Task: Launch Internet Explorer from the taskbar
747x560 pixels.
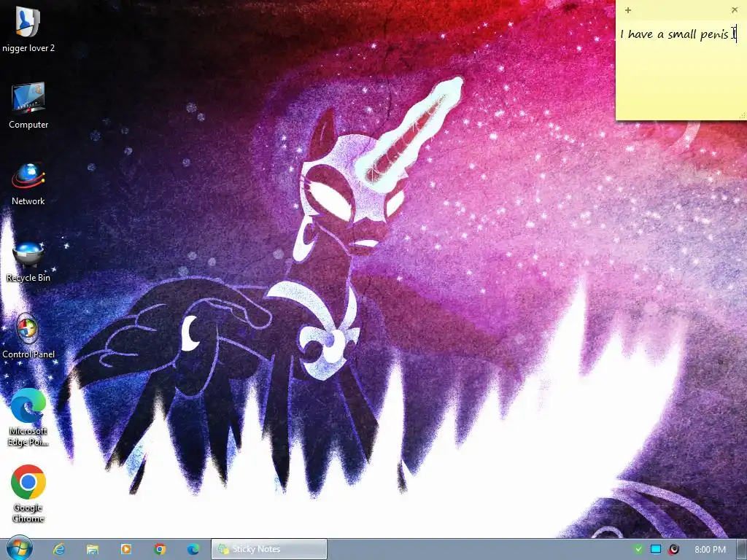Action: [x=59, y=549]
